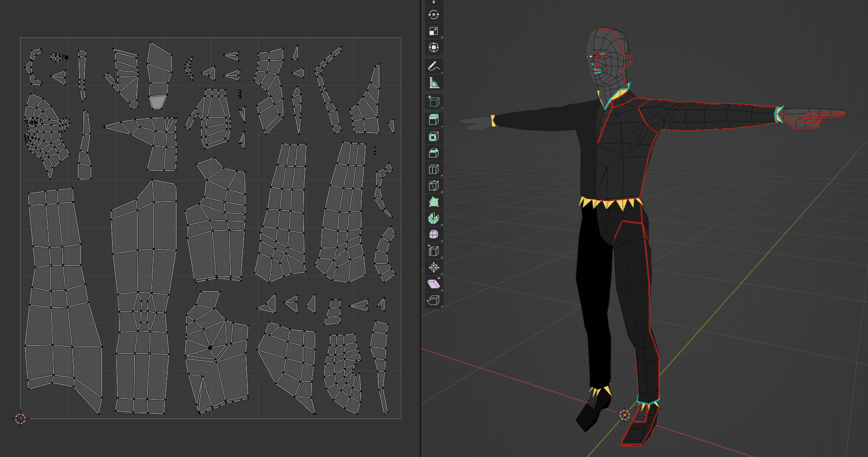Select the Spin tool
Image resolution: width=868 pixels, height=457 pixels.
click(434, 219)
